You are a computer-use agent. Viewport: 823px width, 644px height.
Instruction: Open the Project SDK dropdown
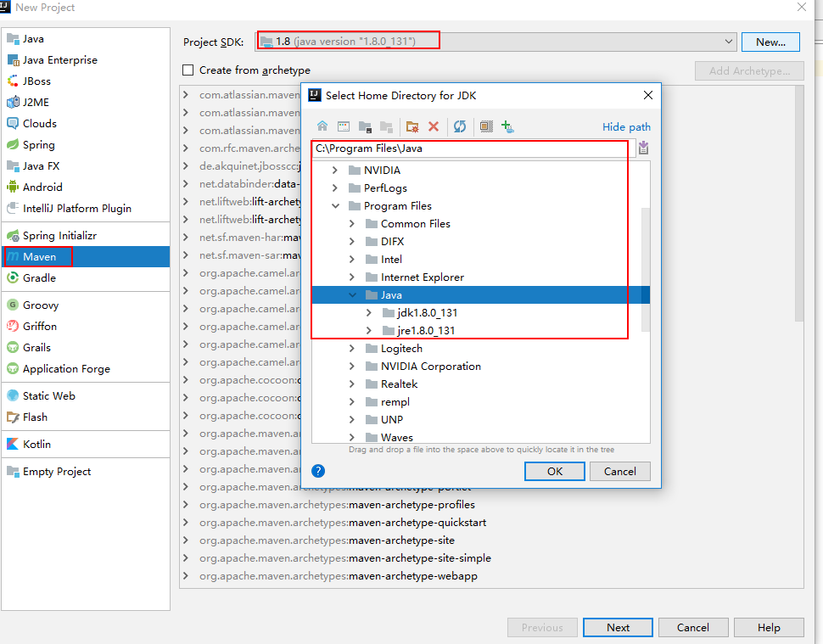[729, 42]
